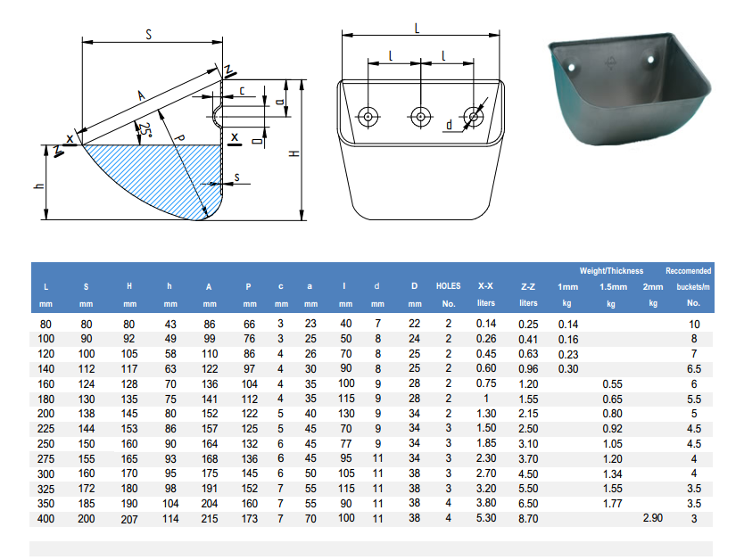
Task: Select the '0.25' Z-Z value in first row
Action: tap(528, 325)
